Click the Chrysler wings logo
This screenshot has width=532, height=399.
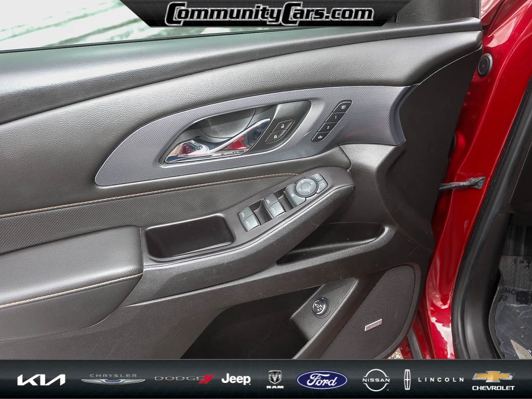click(113, 380)
